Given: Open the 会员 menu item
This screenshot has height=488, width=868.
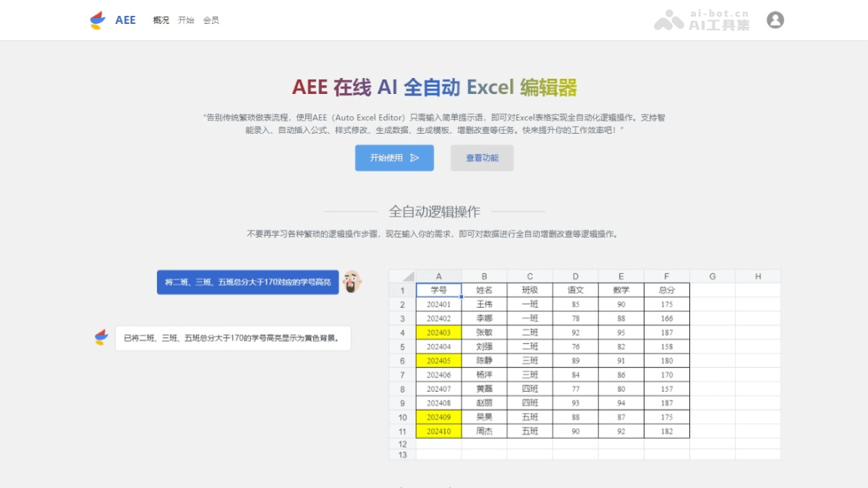Looking at the screenshot, I should tap(210, 20).
